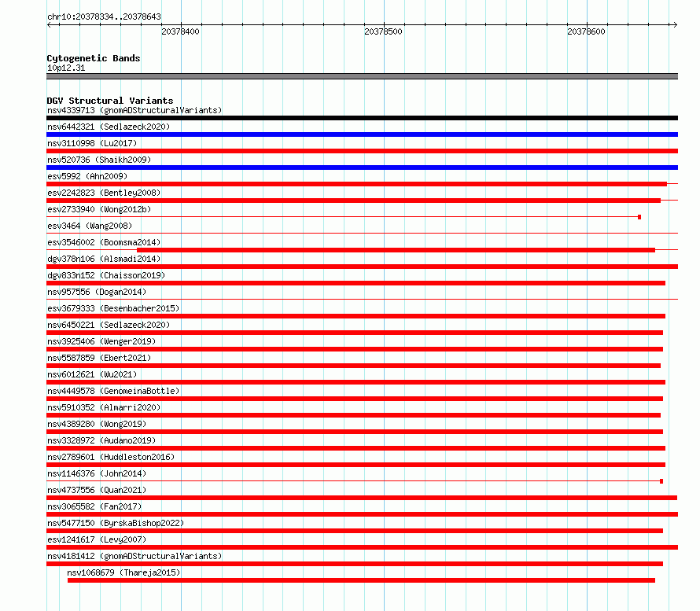Select nsv4737556 (Quan2021) label
700x611 pixels.
coord(97,490)
